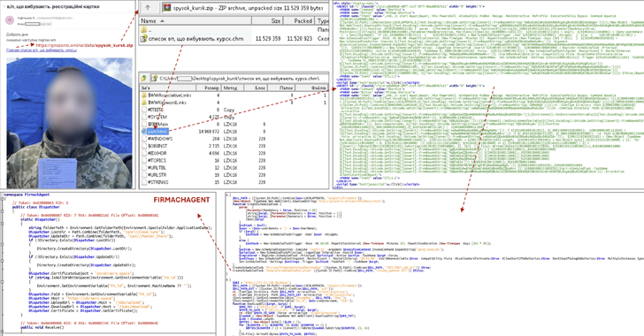Select the #IDXHDR file row

pos(234,153)
